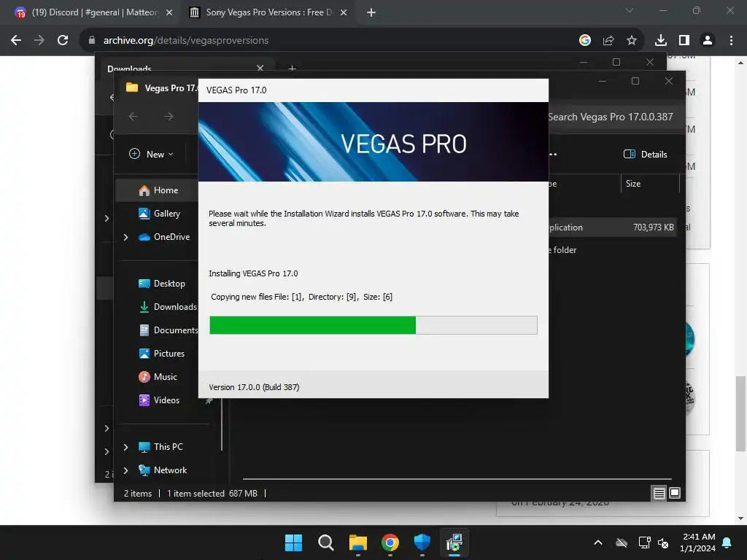Bookmark this page with star icon

(x=632, y=41)
